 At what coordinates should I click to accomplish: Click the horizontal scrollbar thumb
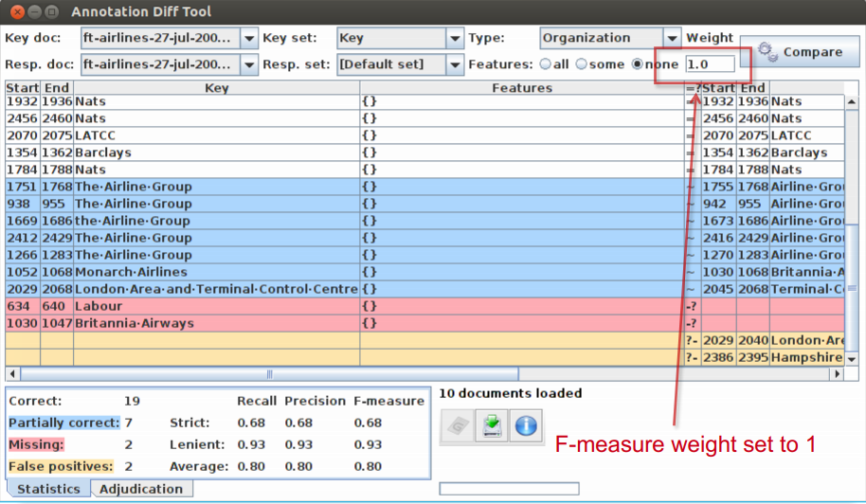point(269,373)
